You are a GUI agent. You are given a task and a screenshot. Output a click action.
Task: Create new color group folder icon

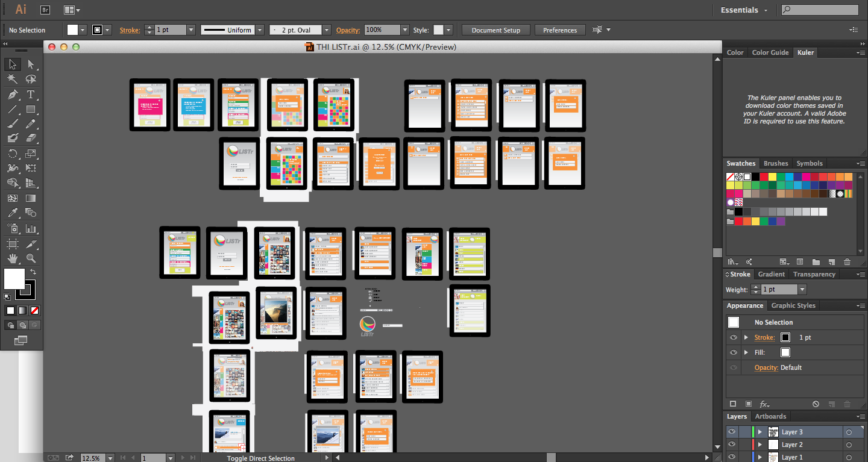point(816,262)
